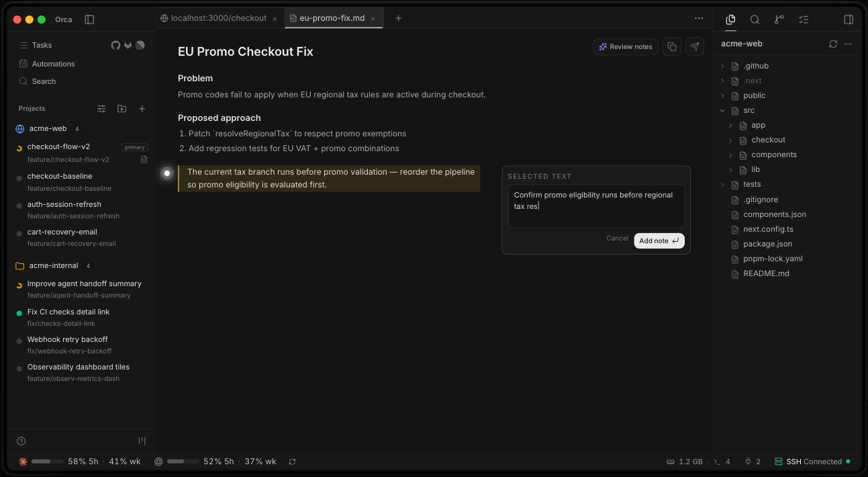Expand the public folder
Image resolution: width=868 pixels, height=477 pixels.
pos(723,95)
